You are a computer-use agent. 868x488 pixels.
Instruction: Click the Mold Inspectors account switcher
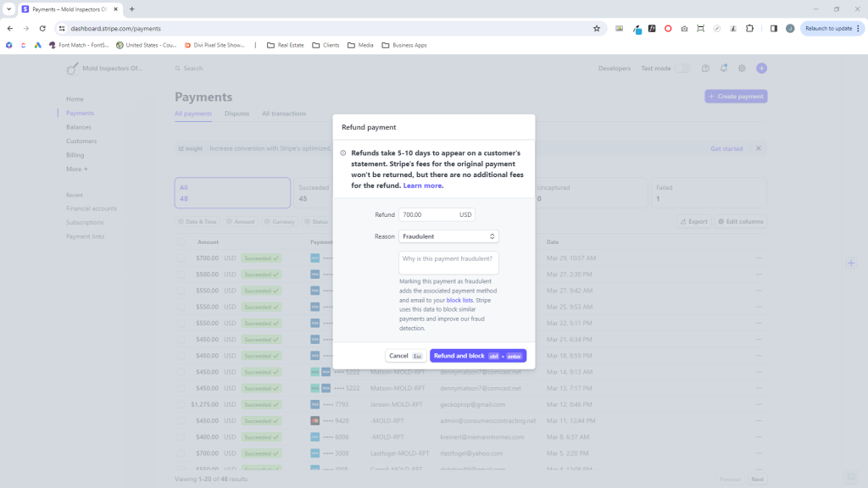point(105,69)
